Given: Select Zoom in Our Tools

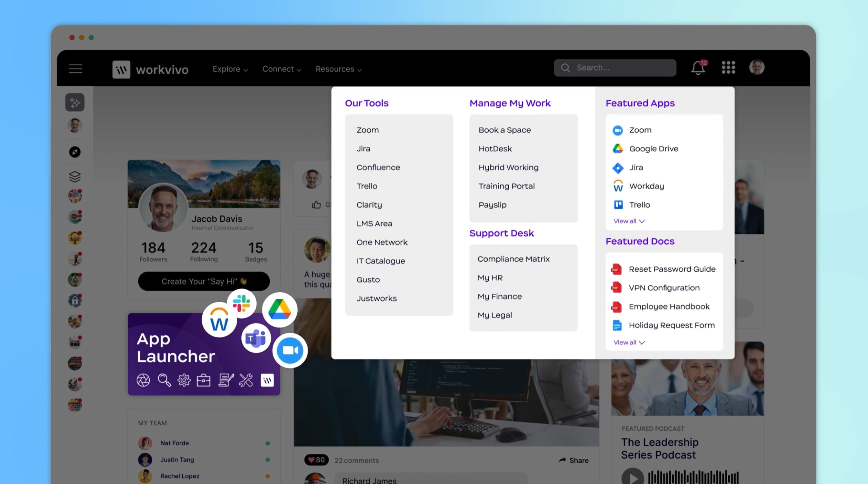Looking at the screenshot, I should [x=368, y=130].
